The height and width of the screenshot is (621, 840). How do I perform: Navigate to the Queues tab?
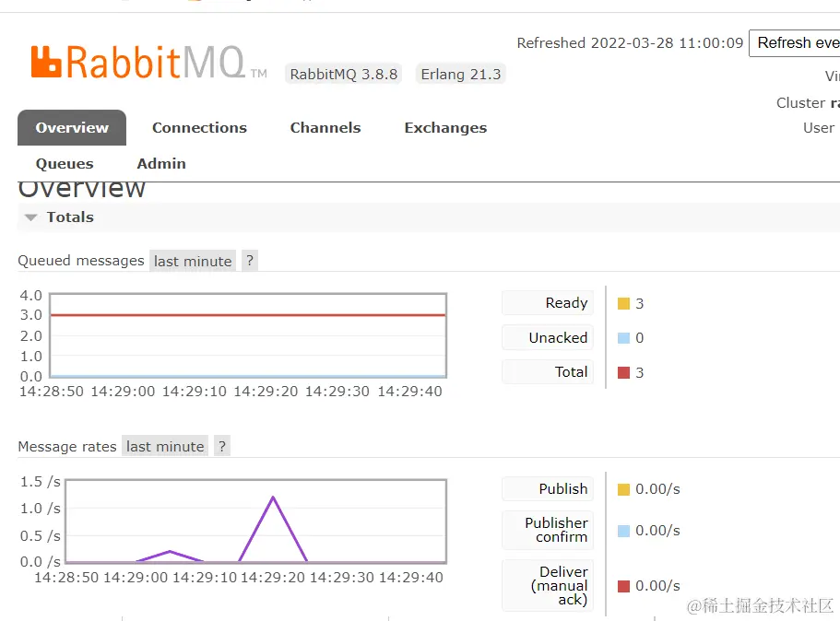(x=65, y=164)
